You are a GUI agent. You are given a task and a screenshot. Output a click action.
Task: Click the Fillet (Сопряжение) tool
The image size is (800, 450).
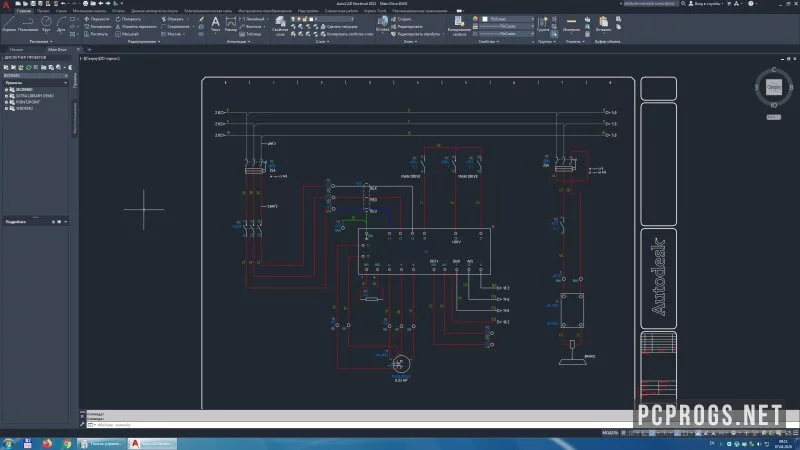click(x=174, y=27)
